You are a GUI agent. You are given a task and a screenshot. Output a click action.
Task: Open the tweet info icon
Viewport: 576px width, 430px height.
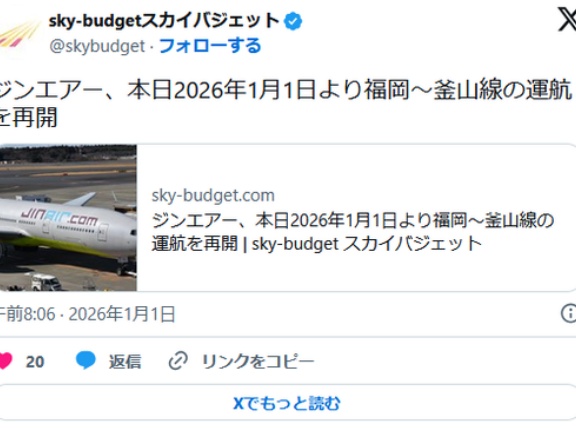pyautogui.click(x=569, y=314)
